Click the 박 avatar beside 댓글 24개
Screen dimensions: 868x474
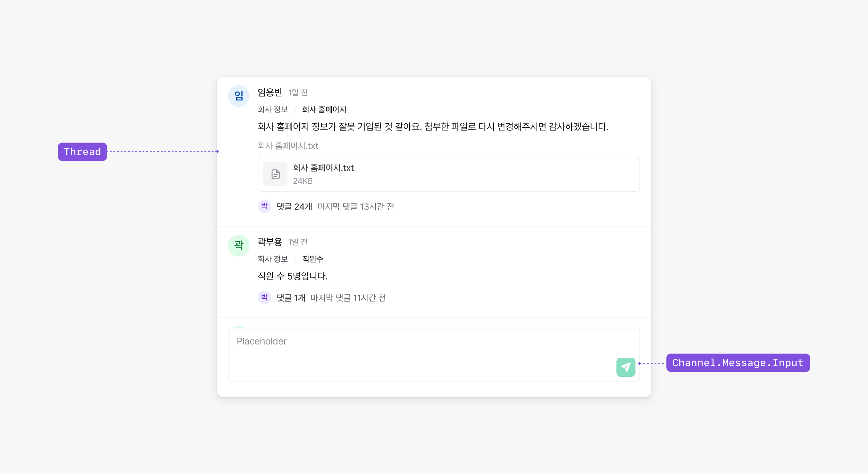tap(264, 206)
